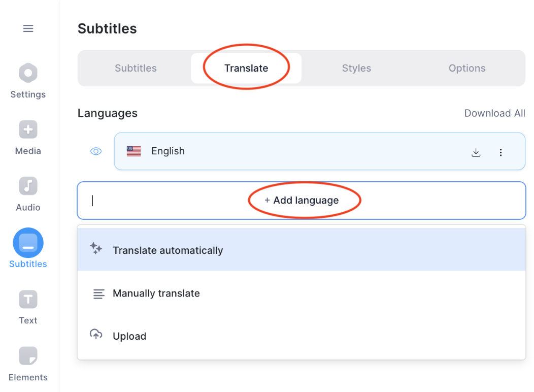
Task: Open Settings in the sidebar
Action: click(28, 81)
